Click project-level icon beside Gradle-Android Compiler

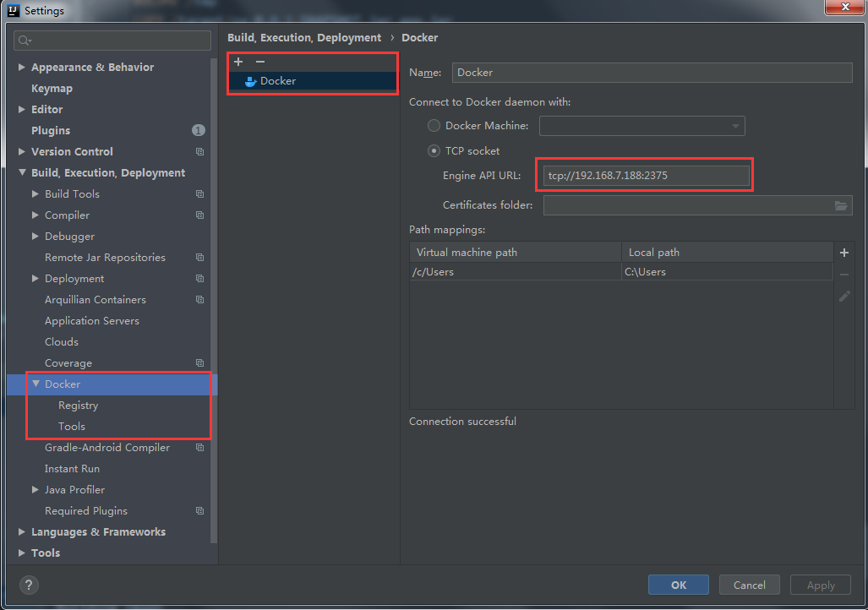[x=199, y=447]
